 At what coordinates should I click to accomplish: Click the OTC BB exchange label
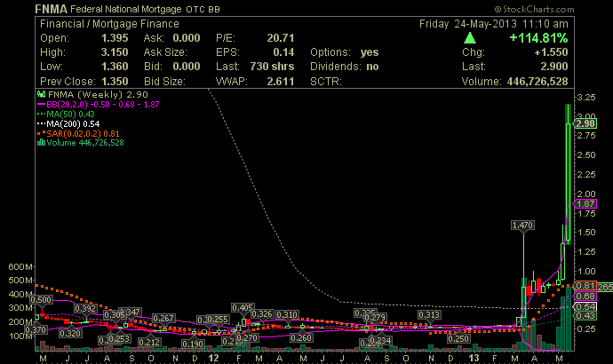click(203, 10)
